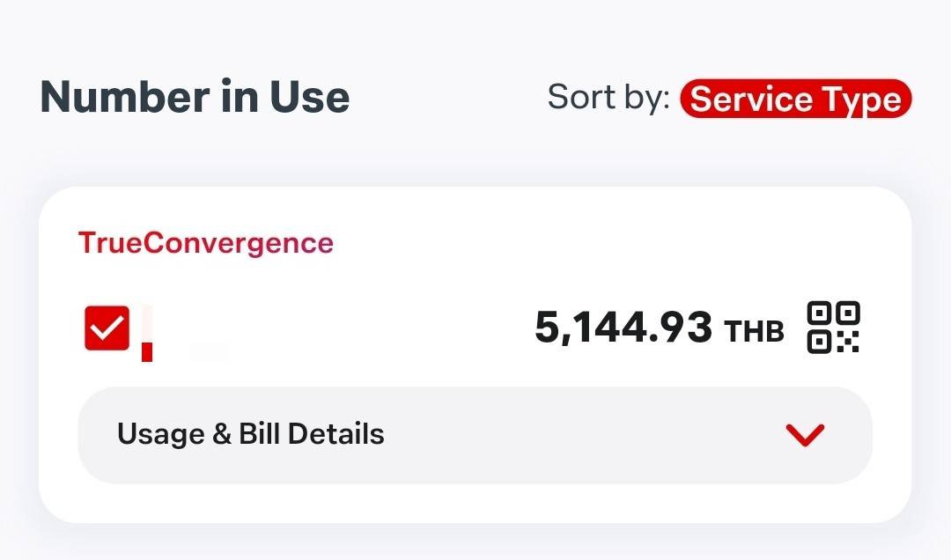Tap the THB currency label
Viewport: 951px width, 560px height.
tap(754, 332)
